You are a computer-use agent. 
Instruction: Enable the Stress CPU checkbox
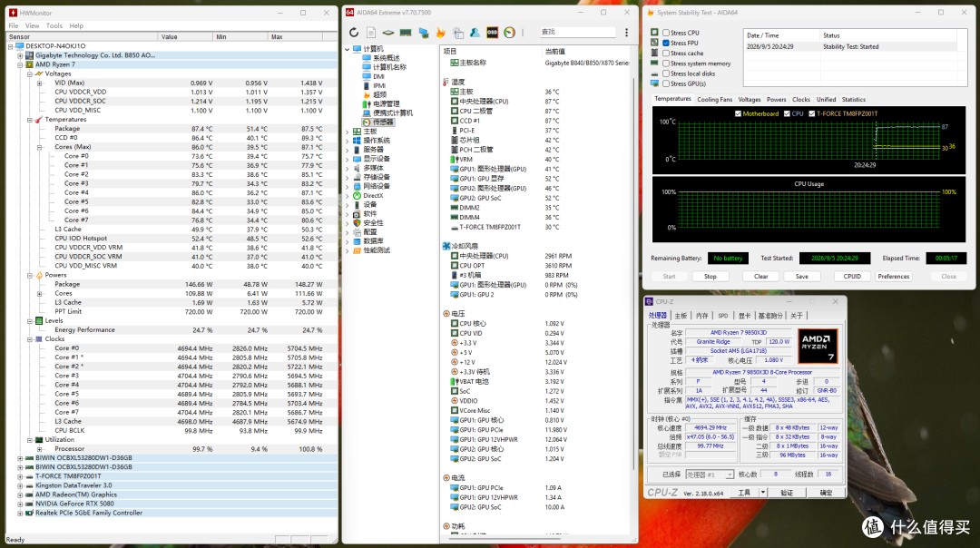(x=666, y=34)
